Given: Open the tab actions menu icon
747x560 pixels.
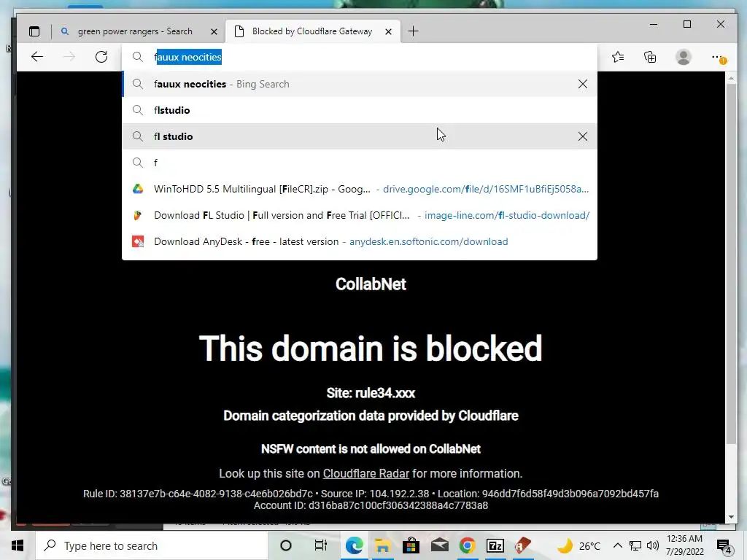Looking at the screenshot, I should click(x=34, y=31).
